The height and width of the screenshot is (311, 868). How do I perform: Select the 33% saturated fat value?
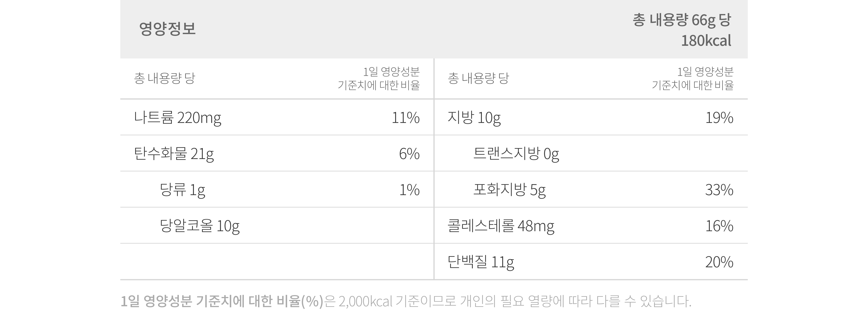point(719,190)
